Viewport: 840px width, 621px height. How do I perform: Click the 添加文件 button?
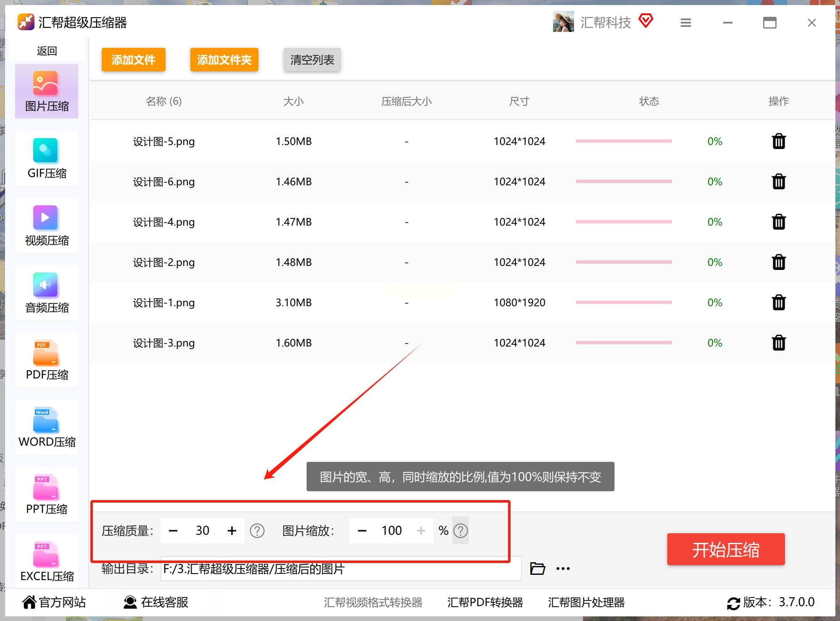(133, 60)
